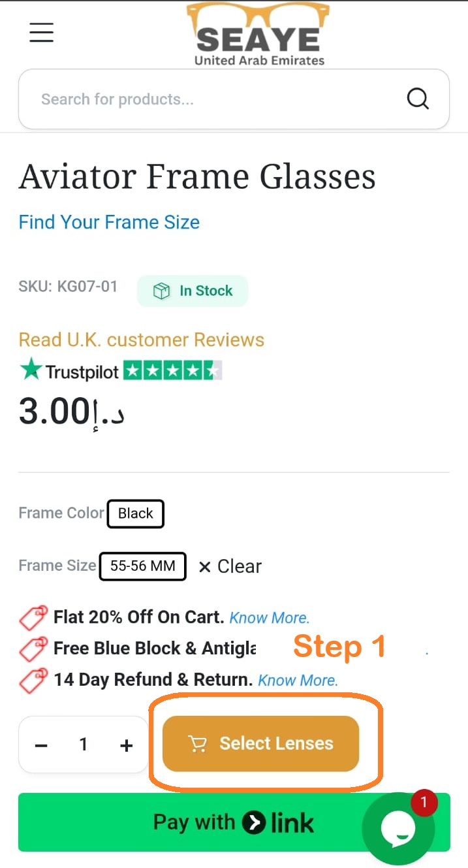Click the SEAYE glasses logo
Viewport: 468px width, 868px height.
pos(259,34)
